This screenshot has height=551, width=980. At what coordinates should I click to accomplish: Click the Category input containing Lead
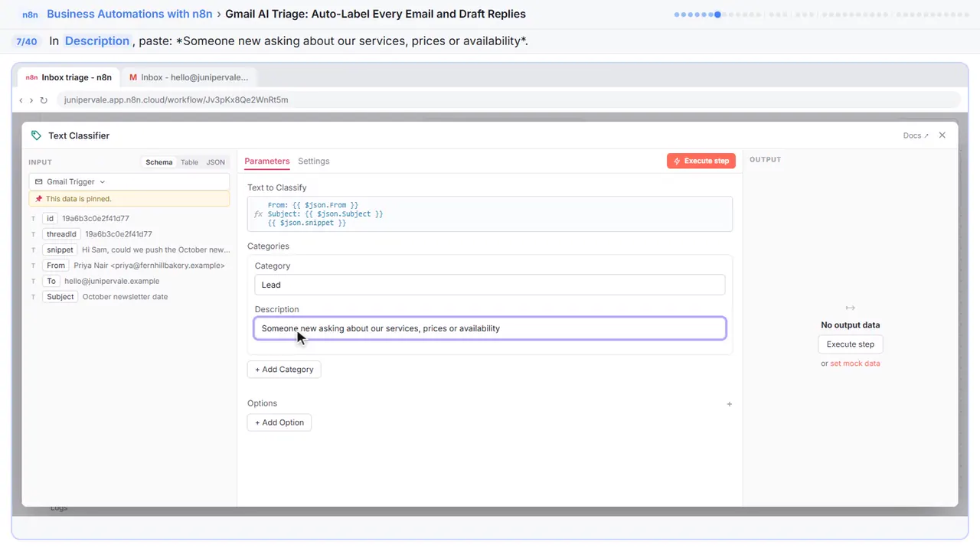pyautogui.click(x=490, y=285)
